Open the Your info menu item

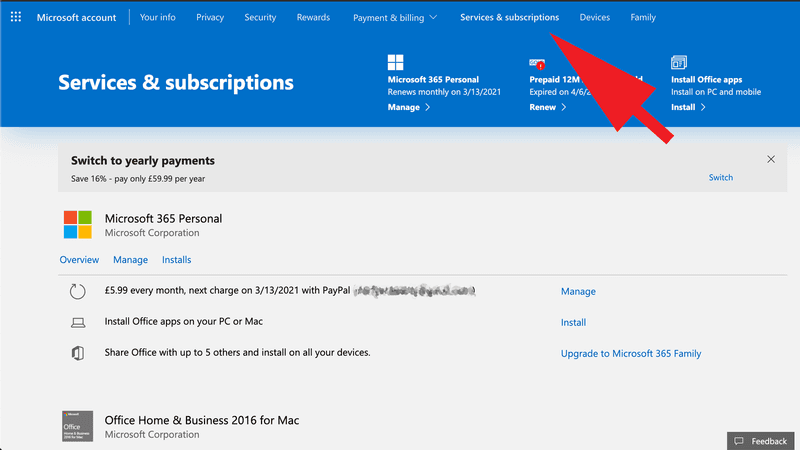tap(158, 17)
